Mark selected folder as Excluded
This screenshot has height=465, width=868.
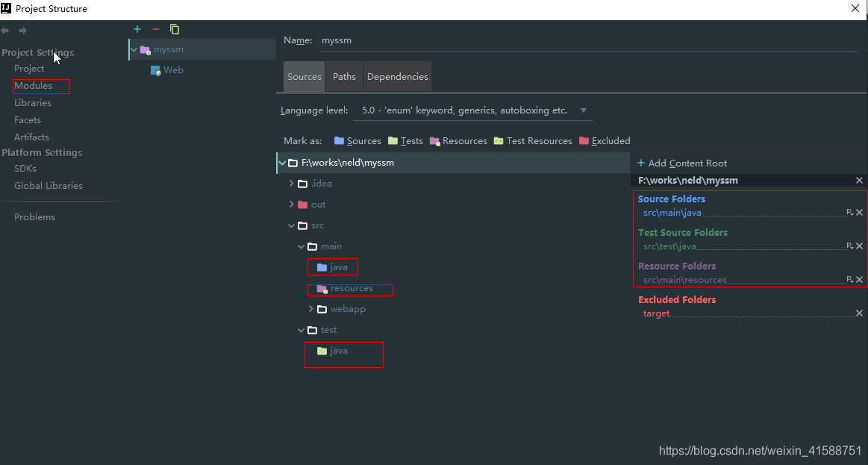click(x=610, y=140)
